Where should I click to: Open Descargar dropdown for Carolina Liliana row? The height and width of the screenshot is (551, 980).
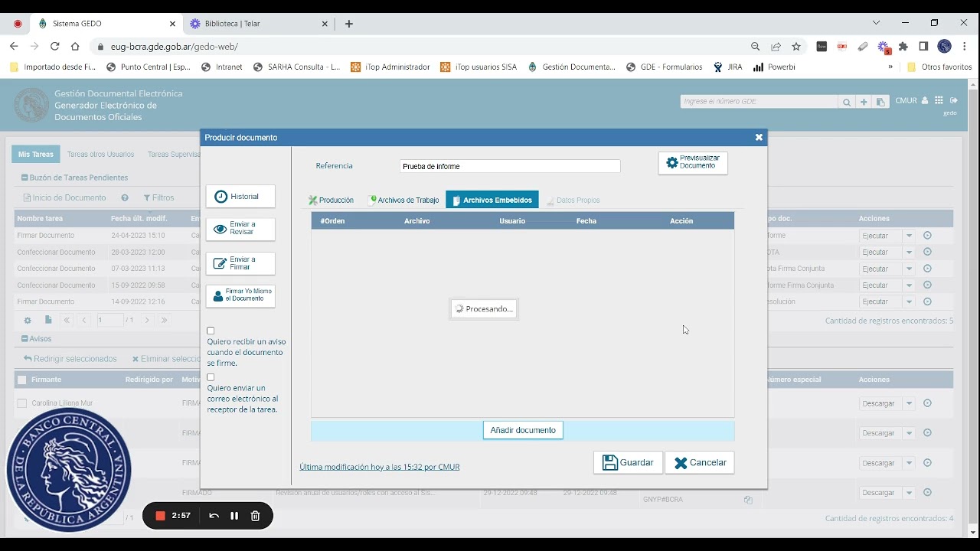[x=909, y=403]
